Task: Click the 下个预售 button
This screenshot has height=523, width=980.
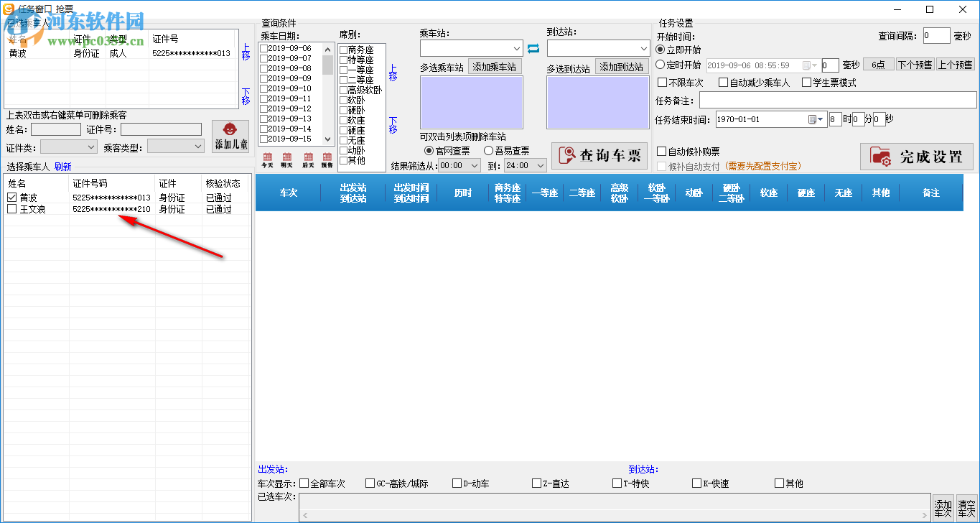Action: (x=915, y=65)
